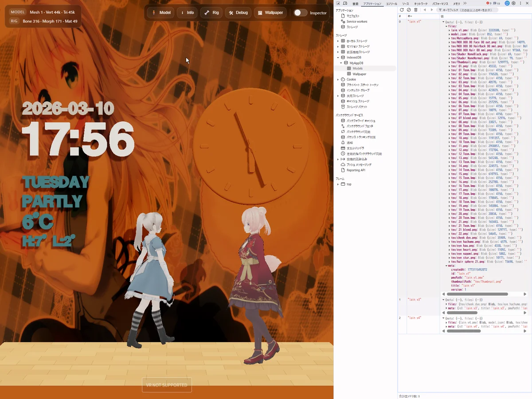Screen dimensions: 532x399
Task: Toggle the Inspector switch
Action: pyautogui.click(x=300, y=13)
